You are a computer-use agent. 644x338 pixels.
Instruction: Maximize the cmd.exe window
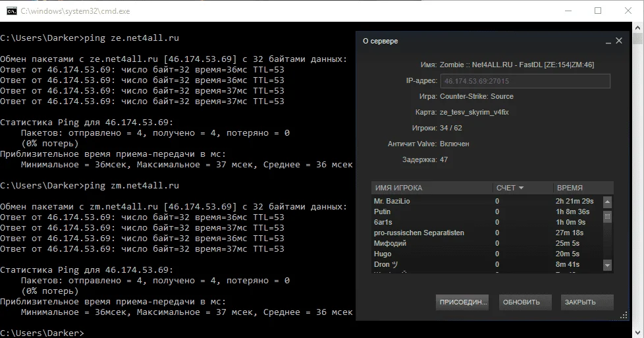[x=598, y=11]
